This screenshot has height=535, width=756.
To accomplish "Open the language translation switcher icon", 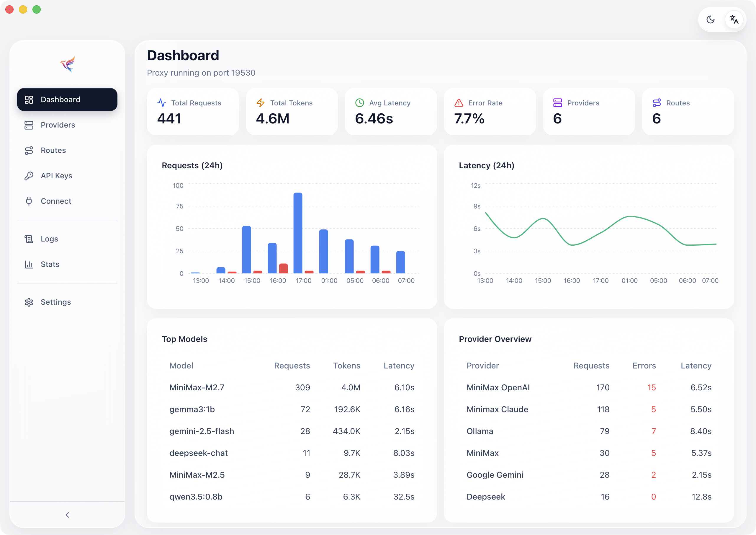I will (x=734, y=20).
